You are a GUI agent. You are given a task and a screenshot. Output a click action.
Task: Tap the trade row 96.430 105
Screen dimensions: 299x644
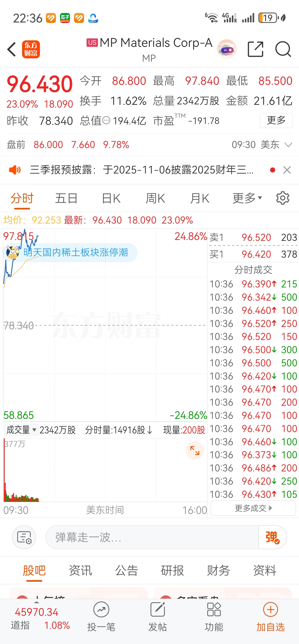(x=253, y=494)
